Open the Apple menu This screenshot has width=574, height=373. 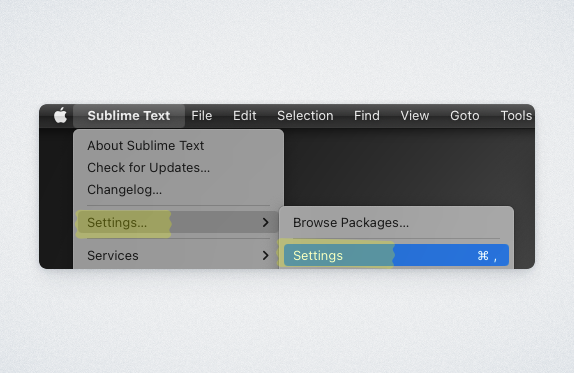click(x=60, y=116)
